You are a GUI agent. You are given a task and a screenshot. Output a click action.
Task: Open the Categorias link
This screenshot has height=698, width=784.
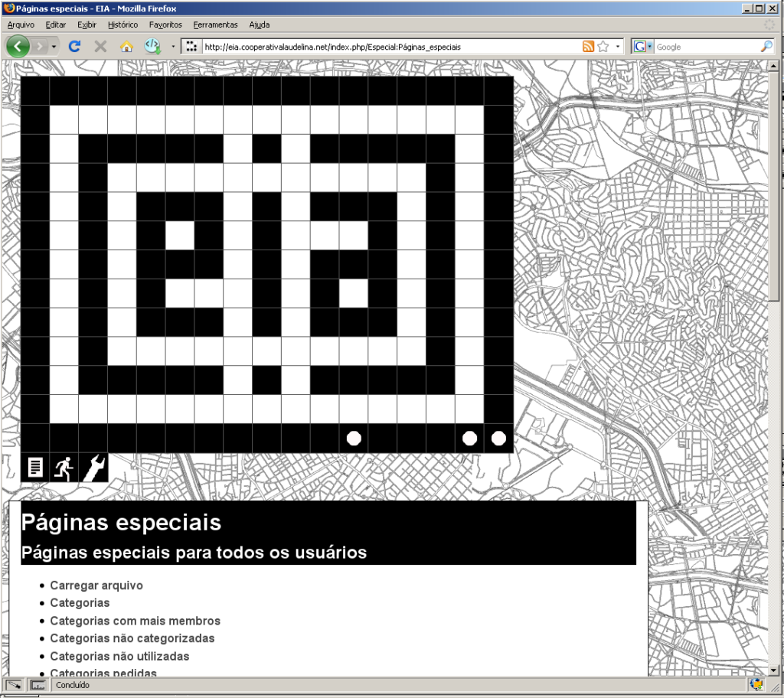pos(80,603)
